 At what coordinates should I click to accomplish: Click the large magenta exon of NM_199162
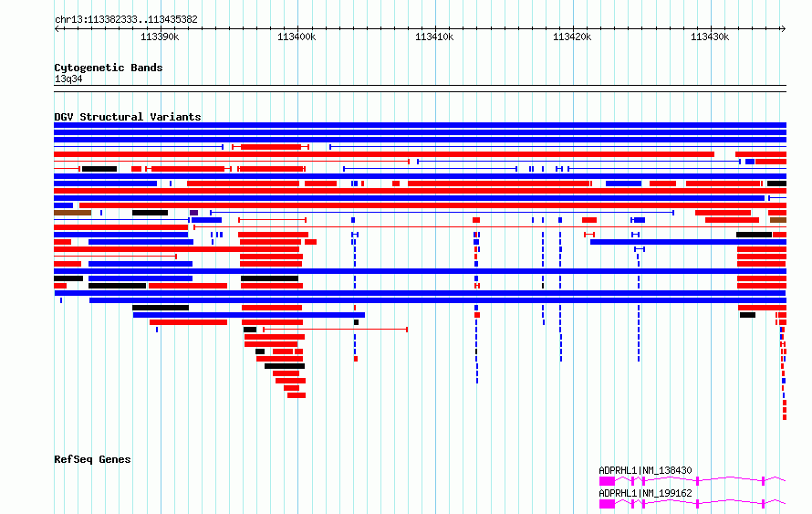607,504
